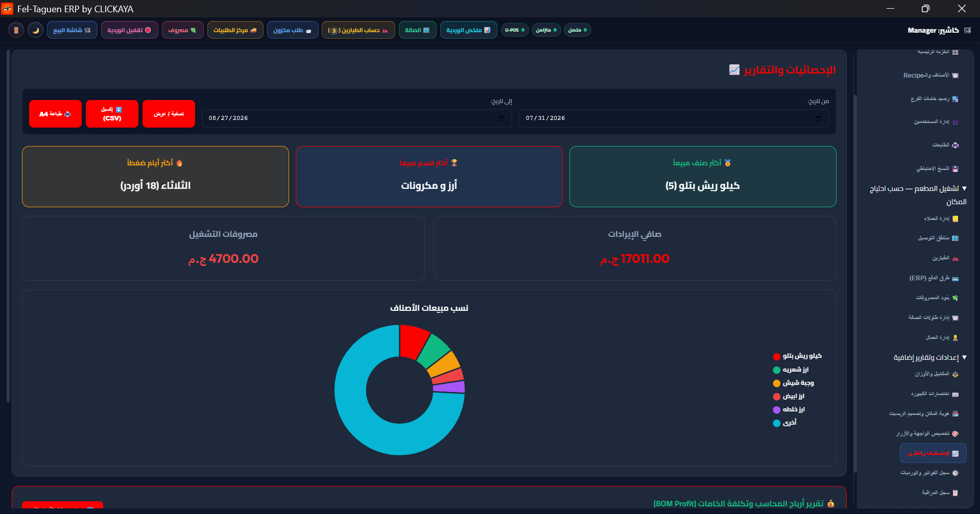Open مركز الطلبيات orders center
Screen dimensions: 980x514
tap(235, 30)
